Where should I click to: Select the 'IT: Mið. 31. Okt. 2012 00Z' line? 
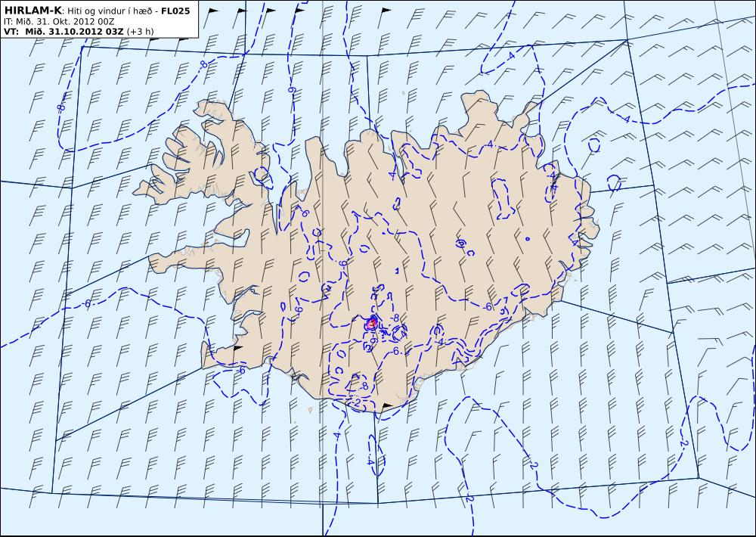point(59,22)
